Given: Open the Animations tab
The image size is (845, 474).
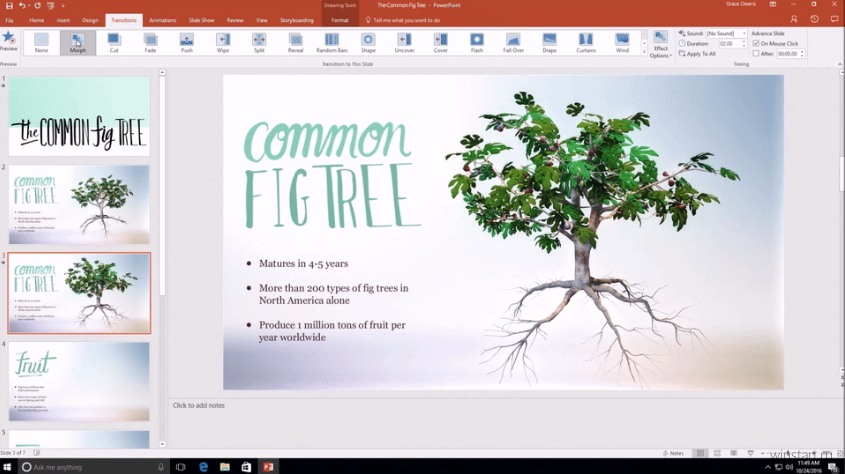Looking at the screenshot, I should coord(163,20).
